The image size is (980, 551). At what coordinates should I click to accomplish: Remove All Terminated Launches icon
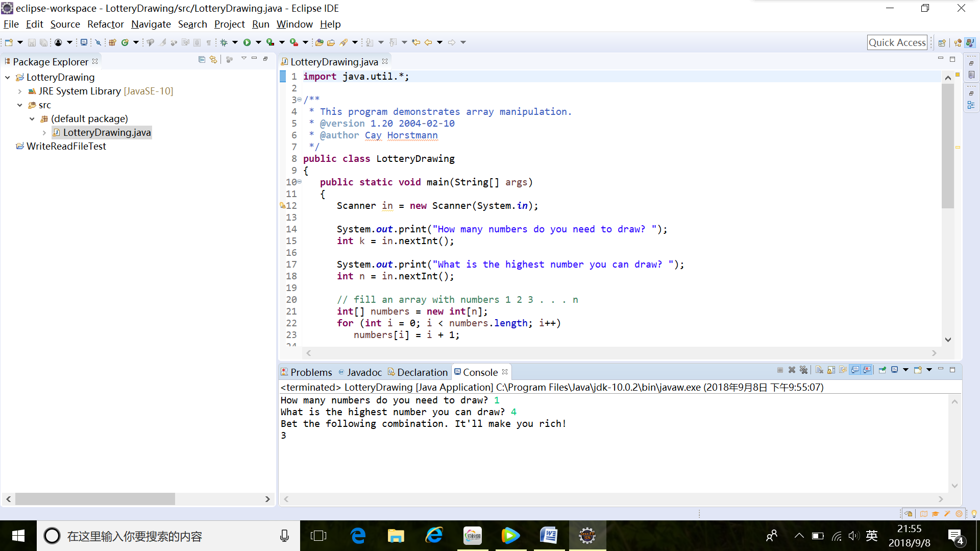coord(803,370)
